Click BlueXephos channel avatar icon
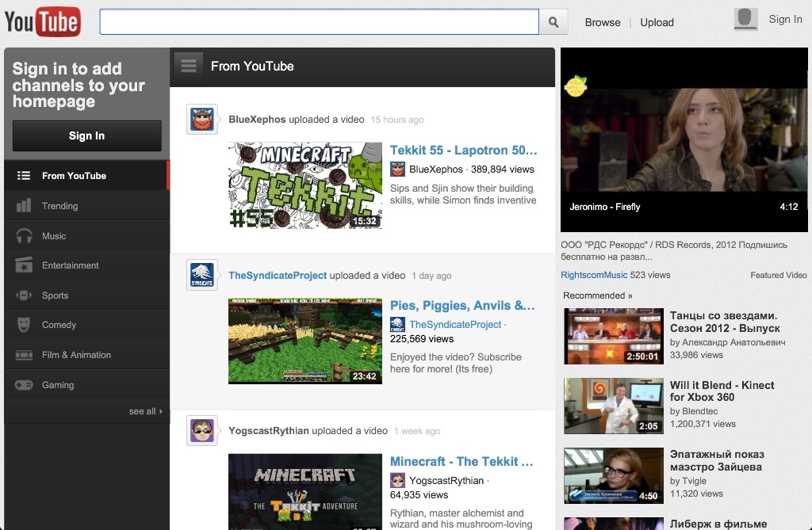812x530 pixels. tap(201, 120)
